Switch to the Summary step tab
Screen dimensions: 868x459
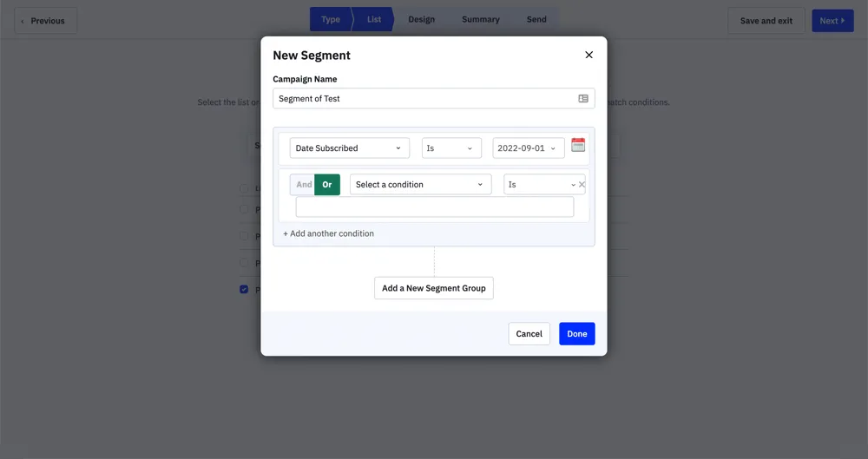(x=480, y=20)
